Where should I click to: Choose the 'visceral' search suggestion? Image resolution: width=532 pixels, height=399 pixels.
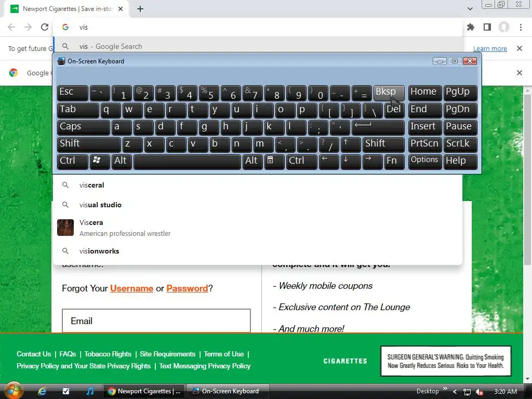point(258,185)
